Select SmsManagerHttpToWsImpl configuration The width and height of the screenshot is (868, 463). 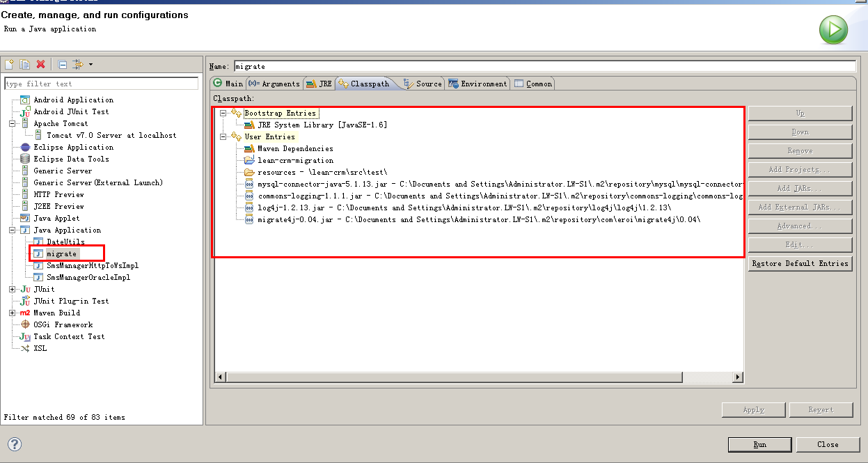[x=93, y=266]
